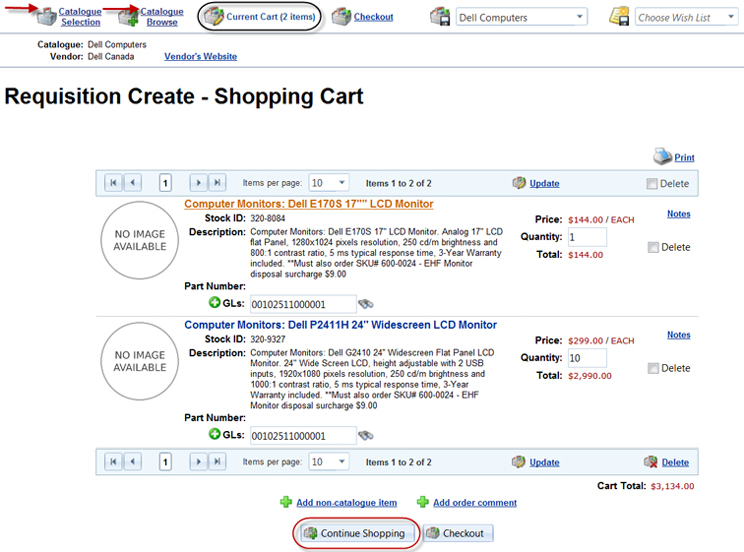Image resolution: width=744 pixels, height=552 pixels.
Task: Open the Dell Computers catalogue dropdown
Action: pyautogui.click(x=520, y=17)
